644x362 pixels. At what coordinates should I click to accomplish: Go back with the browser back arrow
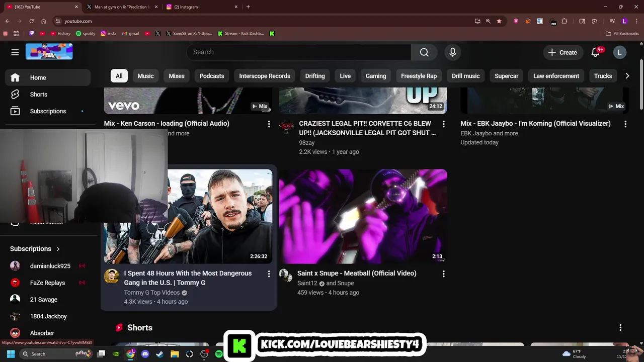(7, 21)
